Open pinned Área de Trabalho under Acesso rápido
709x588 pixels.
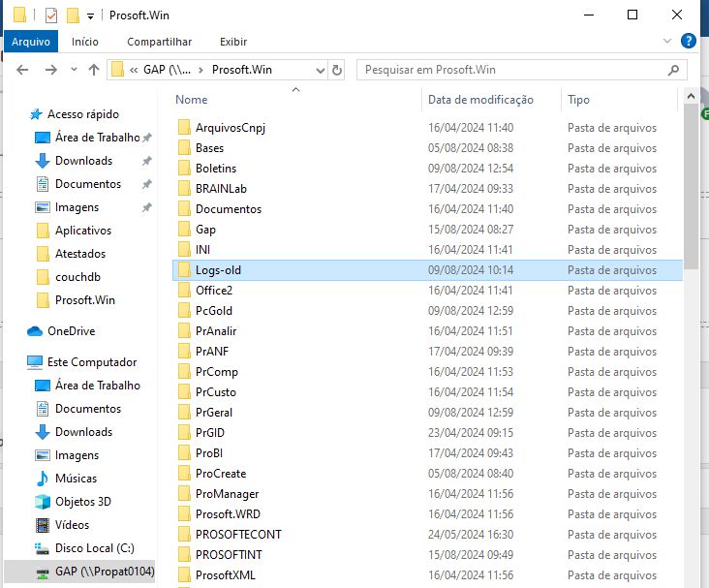pyautogui.click(x=97, y=137)
